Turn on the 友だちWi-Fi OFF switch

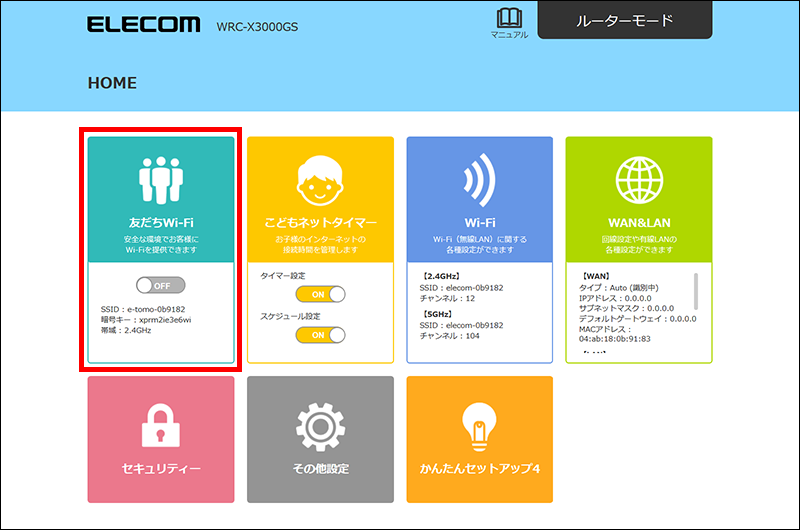[x=161, y=285]
